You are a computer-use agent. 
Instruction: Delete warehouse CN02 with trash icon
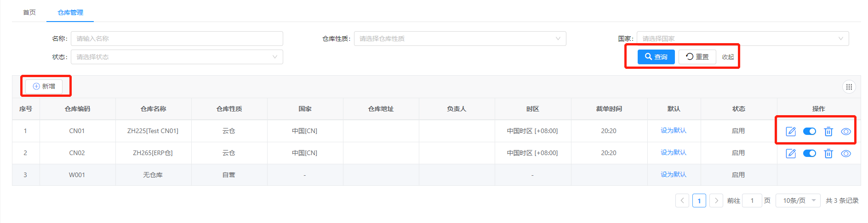(828, 154)
